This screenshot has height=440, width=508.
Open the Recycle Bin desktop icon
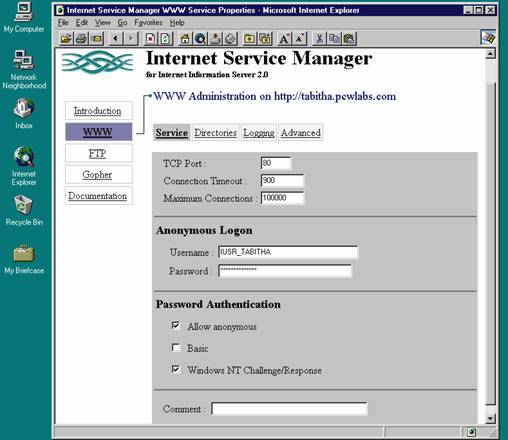point(24,211)
